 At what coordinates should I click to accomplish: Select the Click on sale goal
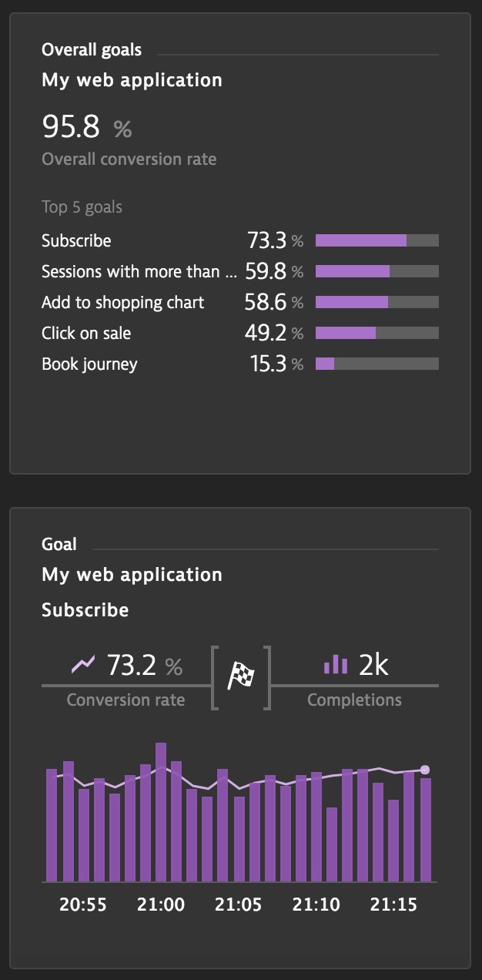[x=240, y=333]
